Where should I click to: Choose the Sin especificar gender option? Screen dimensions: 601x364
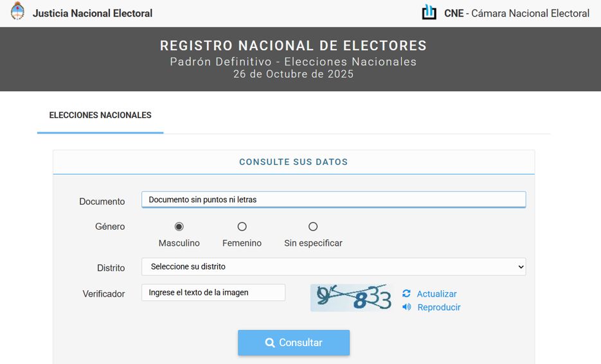(313, 227)
